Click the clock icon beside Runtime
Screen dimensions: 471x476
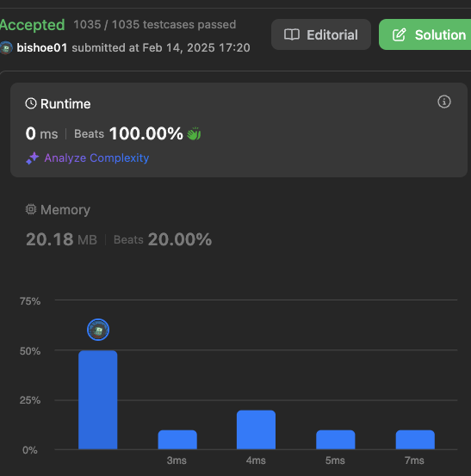(31, 103)
